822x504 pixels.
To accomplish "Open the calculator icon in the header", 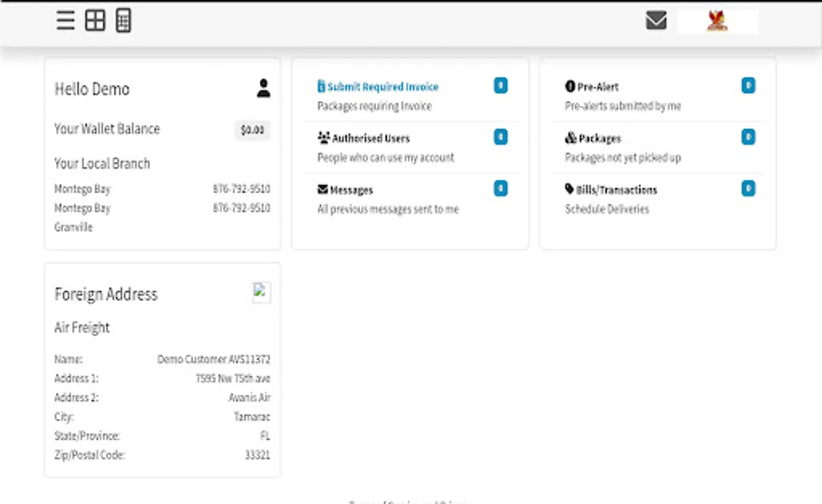I will [x=123, y=21].
